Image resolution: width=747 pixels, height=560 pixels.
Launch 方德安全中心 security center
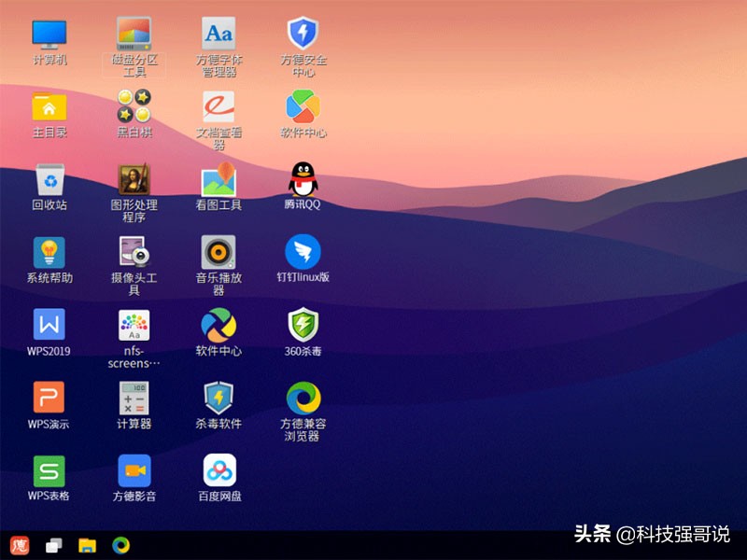[303, 33]
